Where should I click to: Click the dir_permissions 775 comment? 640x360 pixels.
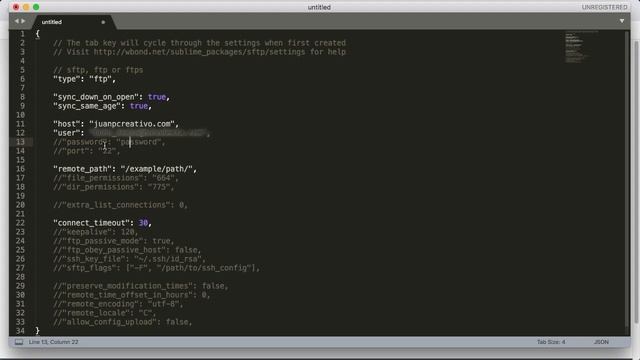114,187
